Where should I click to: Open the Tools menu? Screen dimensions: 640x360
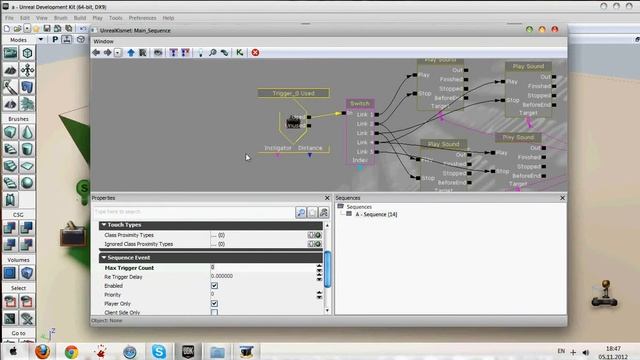tap(116, 18)
